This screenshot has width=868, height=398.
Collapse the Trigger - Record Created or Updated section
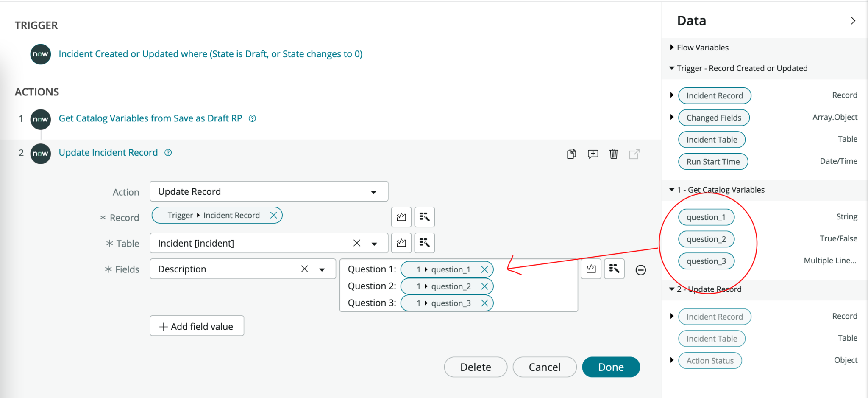click(671, 68)
